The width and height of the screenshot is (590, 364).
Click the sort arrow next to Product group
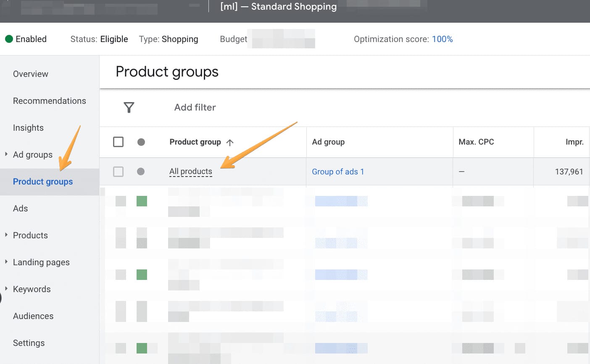230,142
